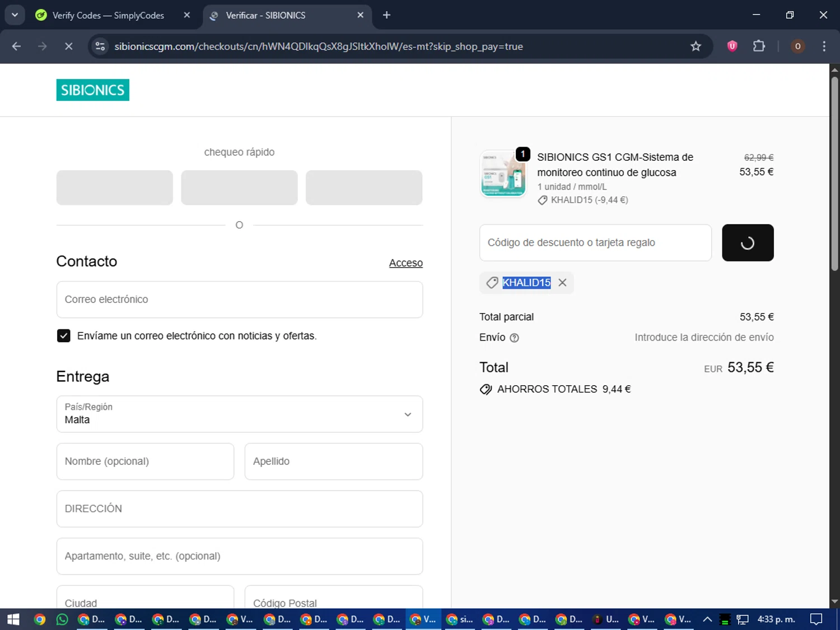Image resolution: width=840 pixels, height=630 pixels.
Task: Focus the Correo electrónico field
Action: tap(240, 300)
